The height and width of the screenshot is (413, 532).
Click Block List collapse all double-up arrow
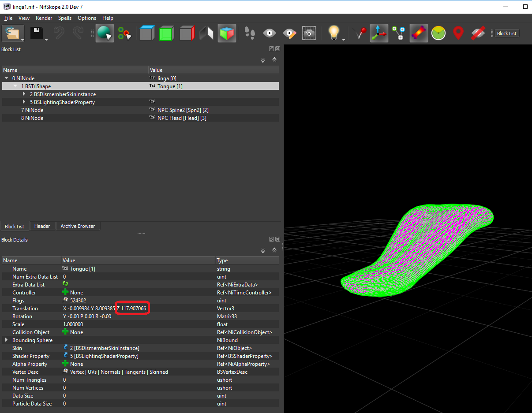click(274, 60)
